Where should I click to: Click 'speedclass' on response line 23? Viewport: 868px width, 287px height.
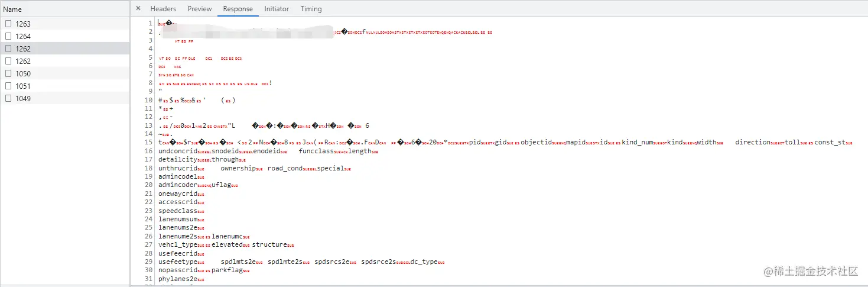coord(178,211)
